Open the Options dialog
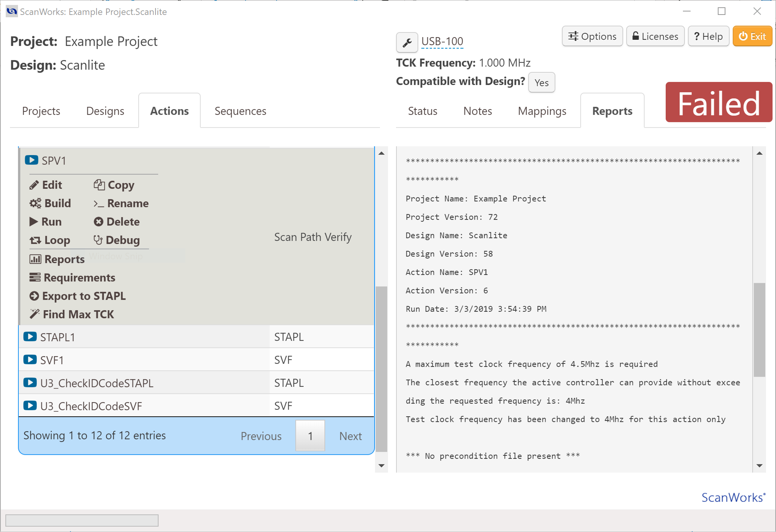 pos(592,36)
